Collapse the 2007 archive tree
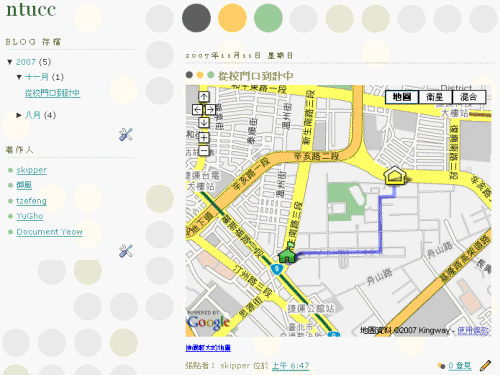This screenshot has height=375, width=500. (x=10, y=62)
